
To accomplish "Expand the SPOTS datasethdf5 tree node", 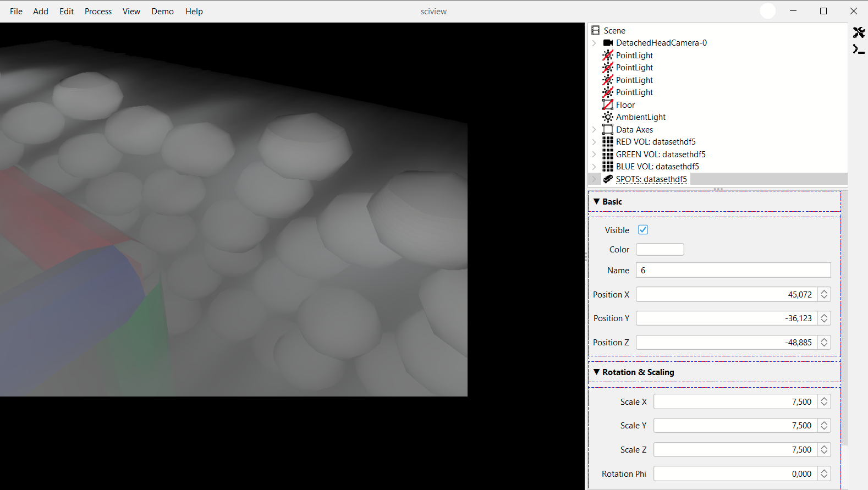I will tap(594, 179).
